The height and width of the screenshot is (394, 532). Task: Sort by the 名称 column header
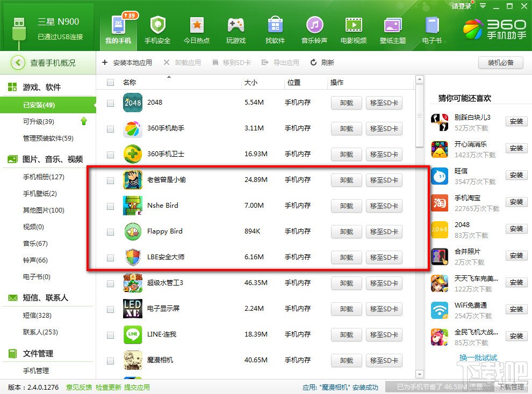pyautogui.click(x=130, y=82)
